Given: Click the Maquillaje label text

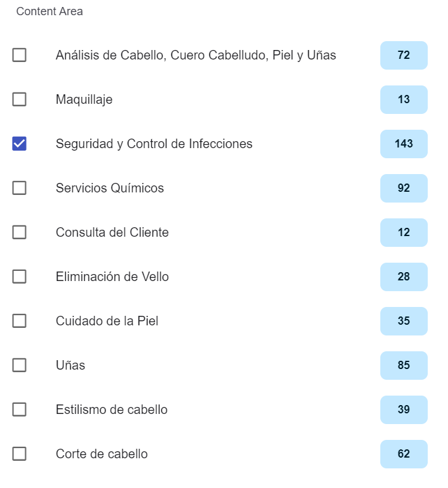Looking at the screenshot, I should 84,99.
